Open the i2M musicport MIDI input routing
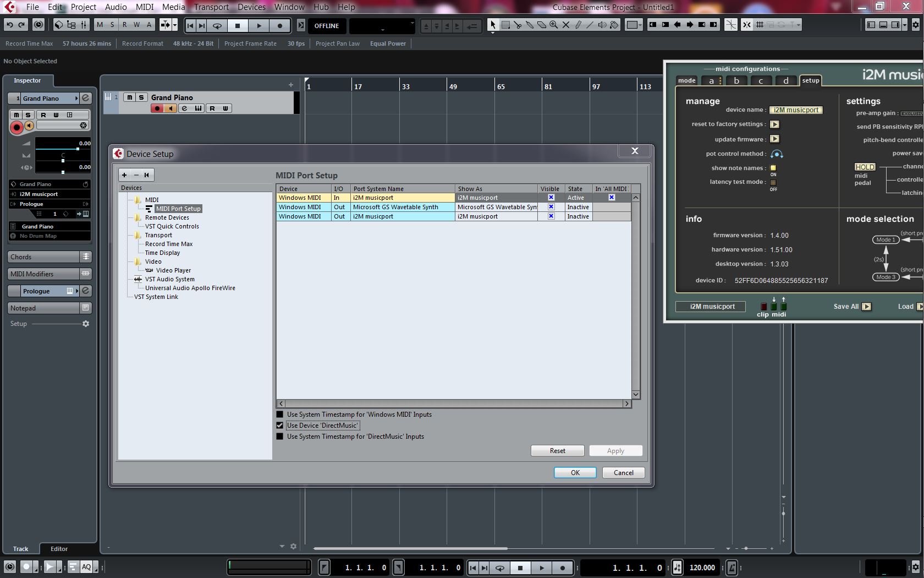 click(50, 194)
